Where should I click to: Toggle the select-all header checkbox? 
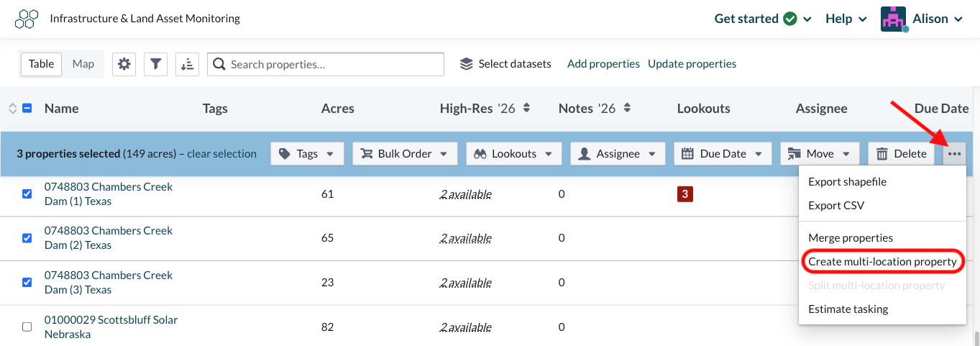(x=27, y=109)
